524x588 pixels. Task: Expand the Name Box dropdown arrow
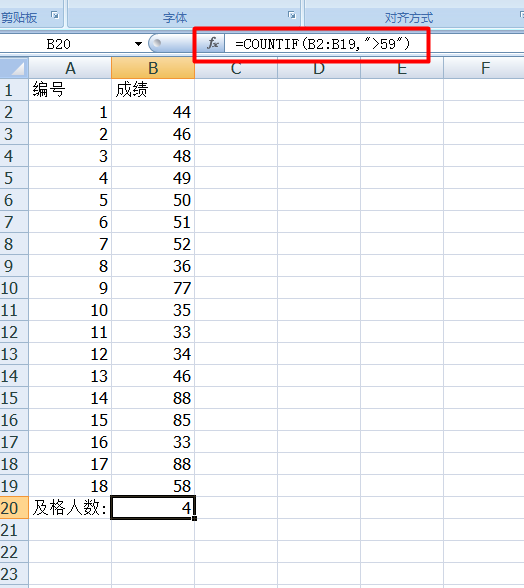pyautogui.click(x=138, y=44)
